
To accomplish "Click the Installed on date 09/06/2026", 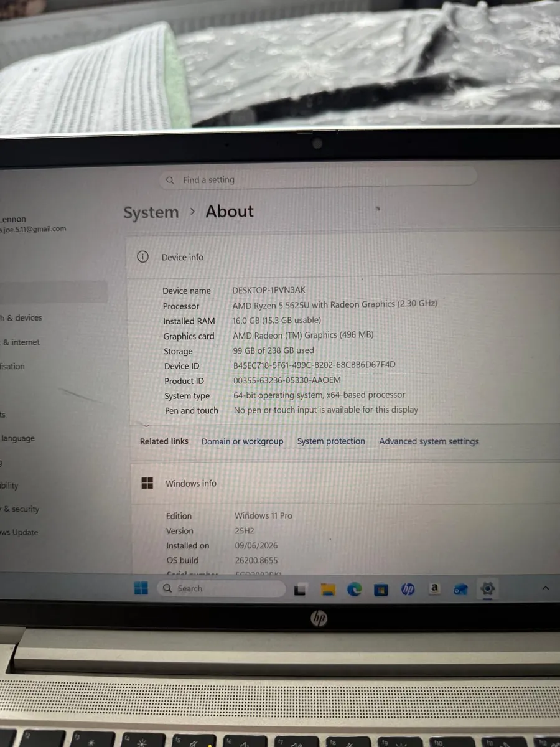I will (x=256, y=546).
